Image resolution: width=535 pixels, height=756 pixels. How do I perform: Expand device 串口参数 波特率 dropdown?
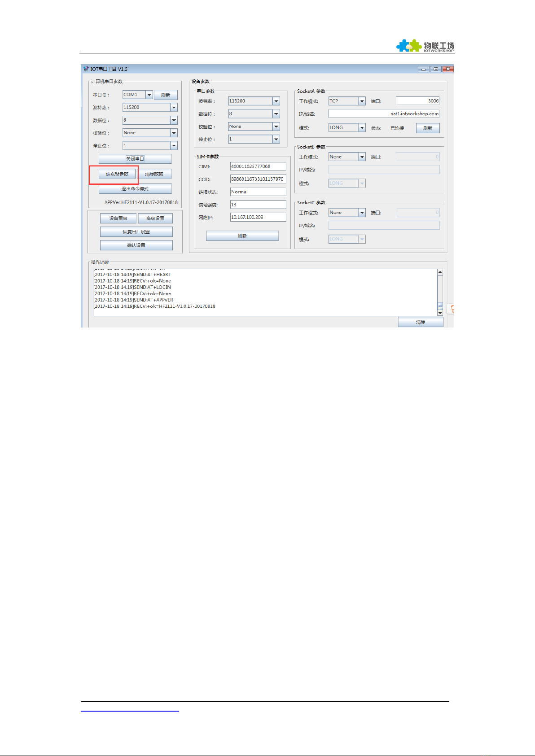[276, 101]
